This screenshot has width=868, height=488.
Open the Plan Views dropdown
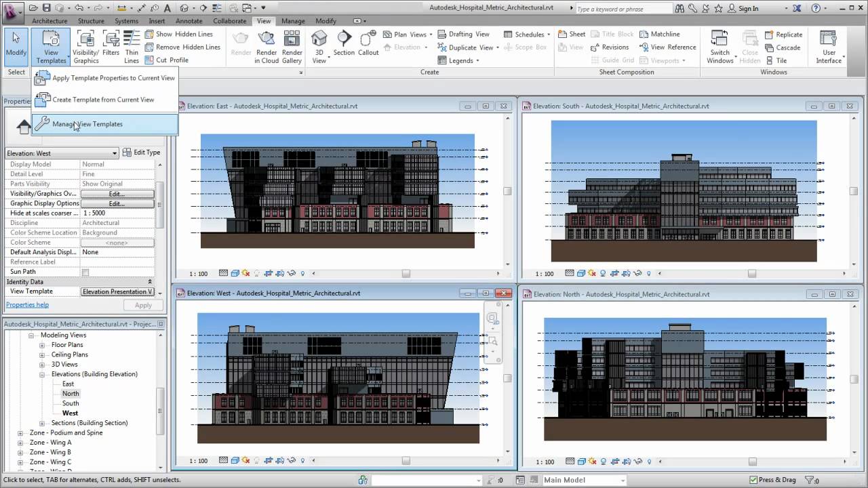tap(408, 34)
